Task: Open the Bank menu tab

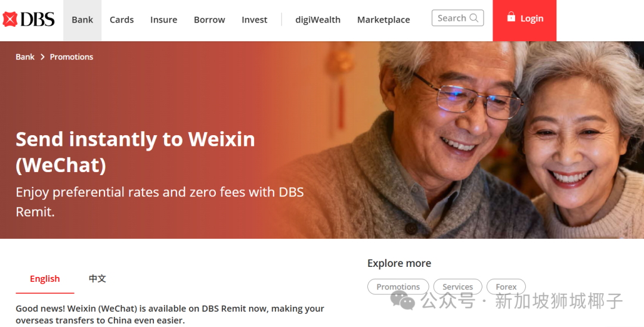Action: (82, 20)
